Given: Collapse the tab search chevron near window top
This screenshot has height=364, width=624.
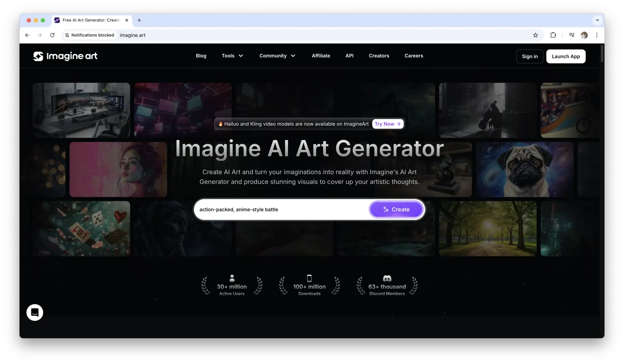Looking at the screenshot, I should [x=597, y=20].
